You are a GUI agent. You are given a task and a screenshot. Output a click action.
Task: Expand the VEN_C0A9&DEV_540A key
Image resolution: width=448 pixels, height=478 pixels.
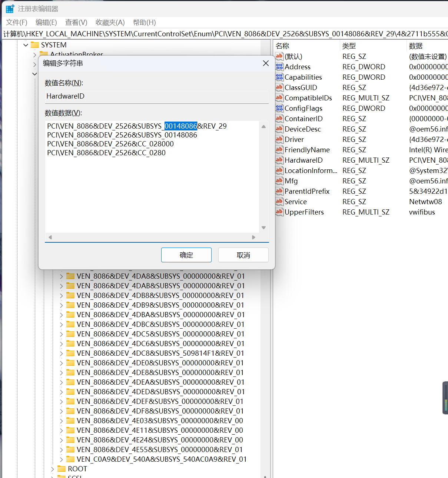(x=62, y=459)
